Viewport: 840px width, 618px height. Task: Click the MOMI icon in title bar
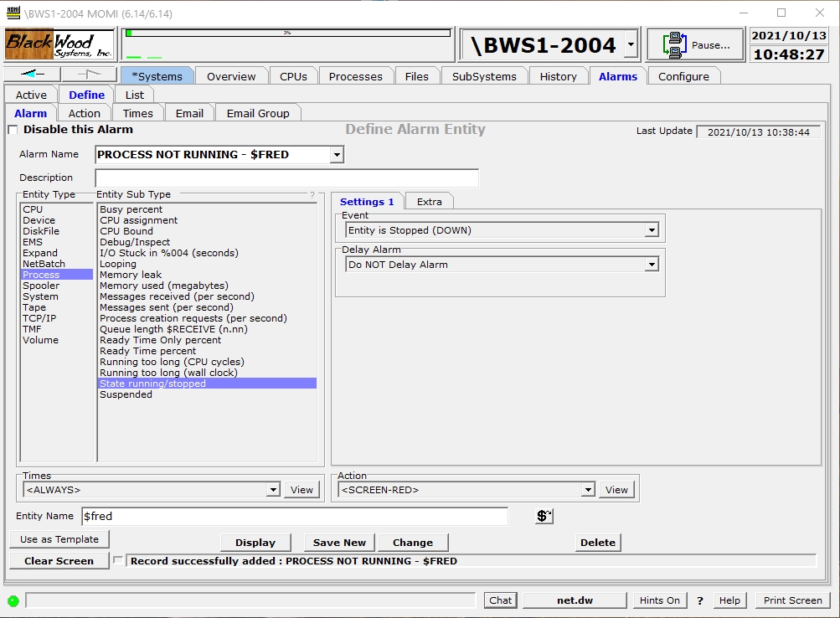13,13
